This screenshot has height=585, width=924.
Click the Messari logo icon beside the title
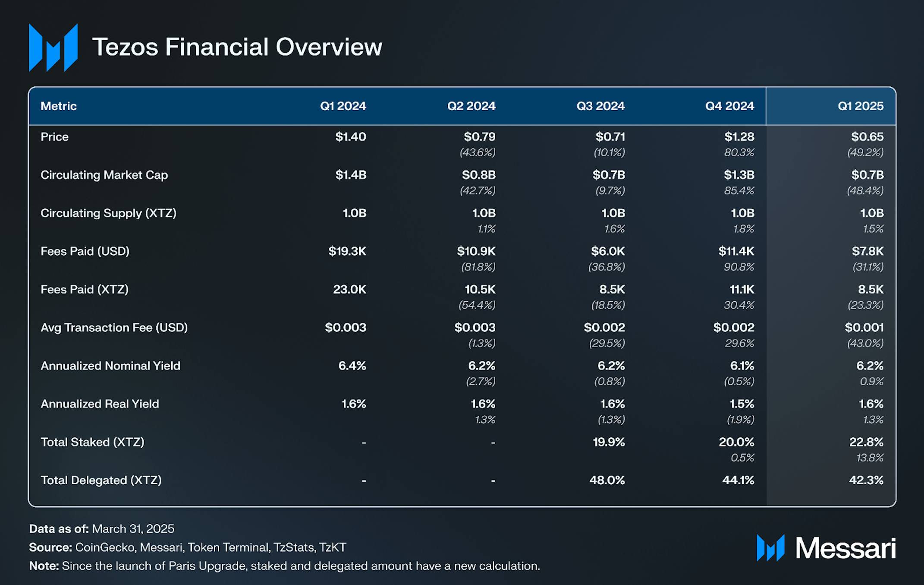click(53, 47)
